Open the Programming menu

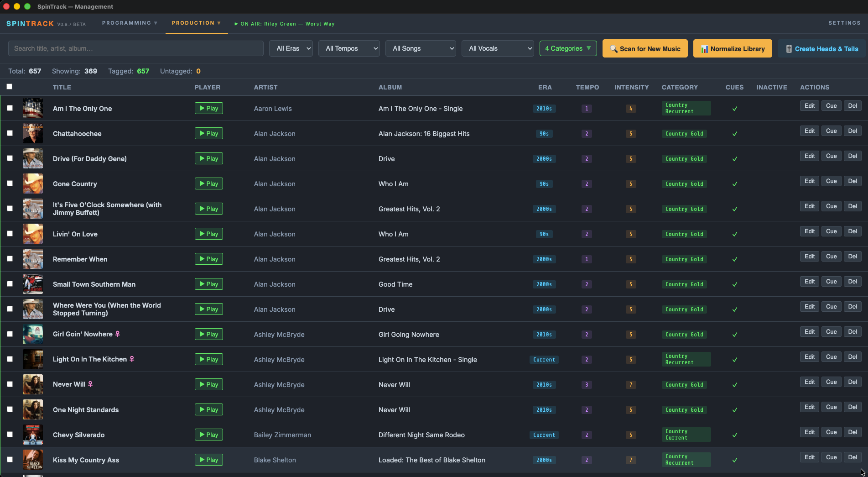(130, 23)
